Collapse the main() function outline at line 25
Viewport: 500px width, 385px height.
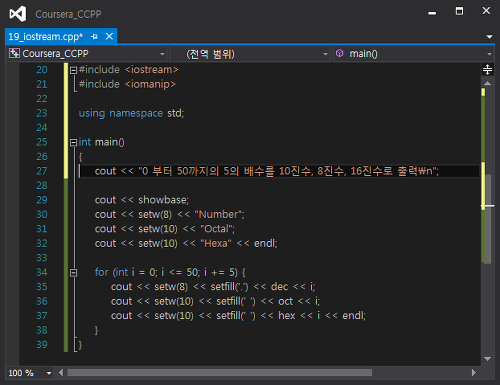pos(73,142)
